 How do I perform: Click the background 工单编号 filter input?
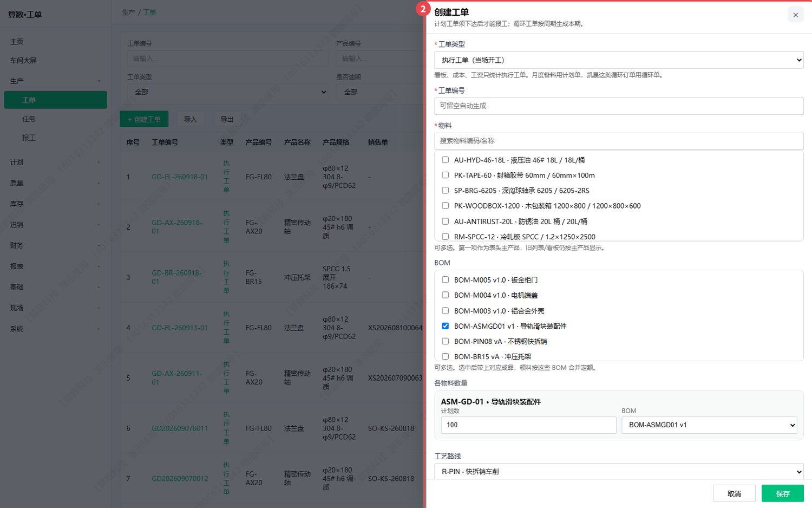tap(228, 58)
